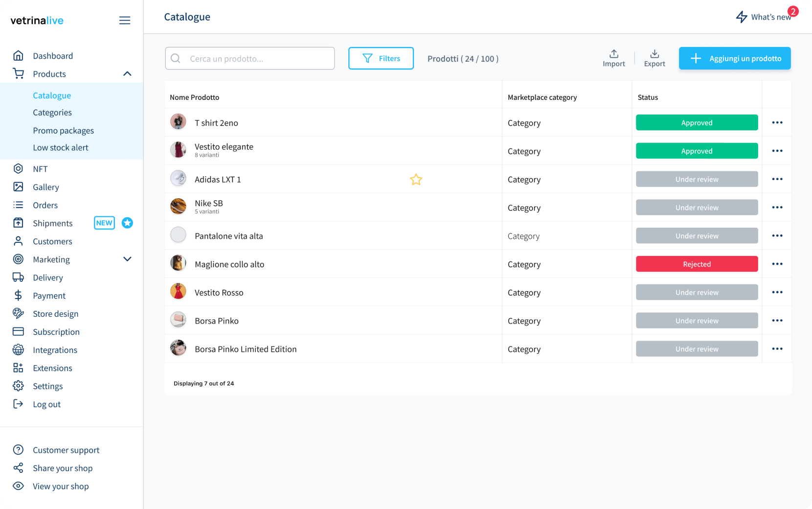Expand the Marketing submenu chevron
This screenshot has height=509, width=812.
click(127, 259)
